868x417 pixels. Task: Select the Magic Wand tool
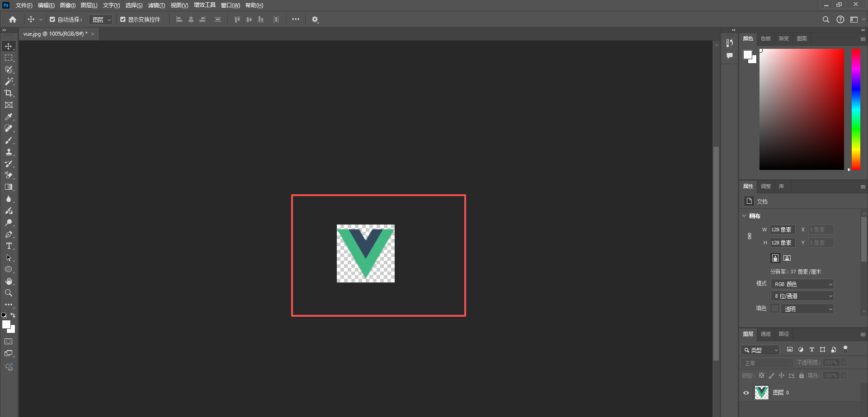tap(9, 81)
